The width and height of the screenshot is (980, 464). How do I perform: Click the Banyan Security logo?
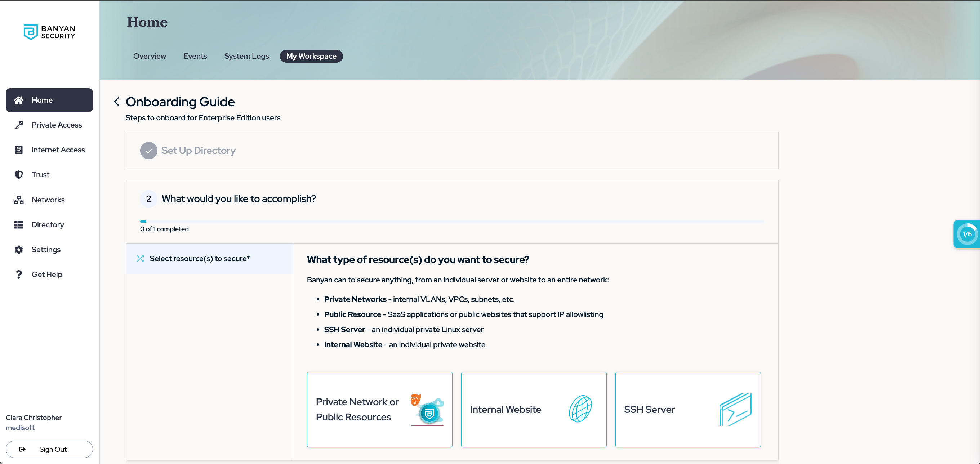point(49,32)
